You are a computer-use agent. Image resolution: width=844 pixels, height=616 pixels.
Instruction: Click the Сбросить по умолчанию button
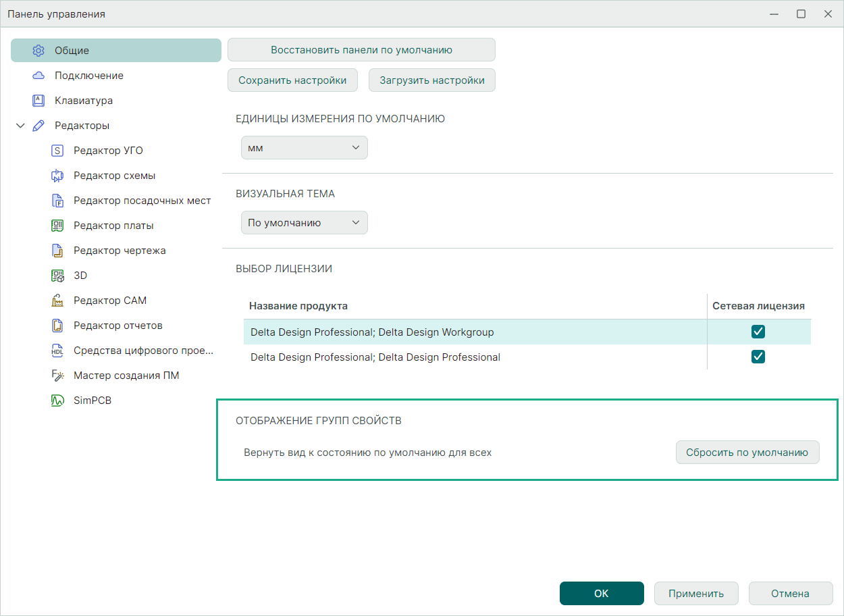tap(747, 453)
